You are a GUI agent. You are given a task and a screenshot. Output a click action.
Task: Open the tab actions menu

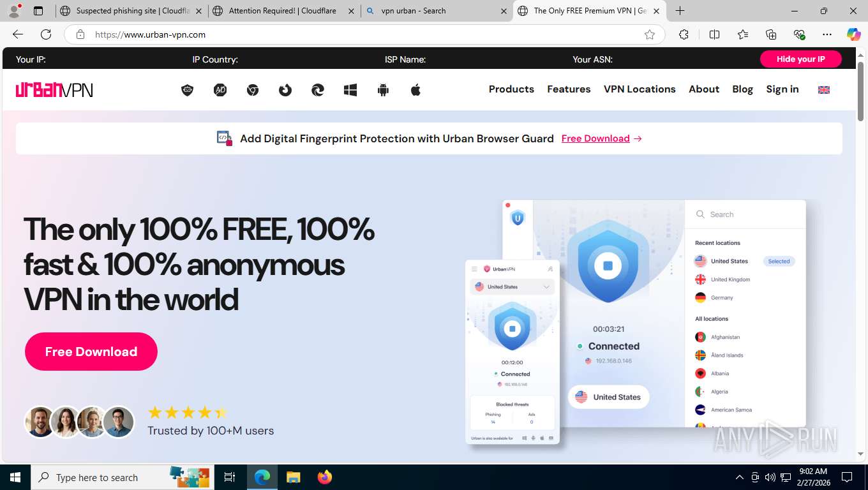pos(38,11)
